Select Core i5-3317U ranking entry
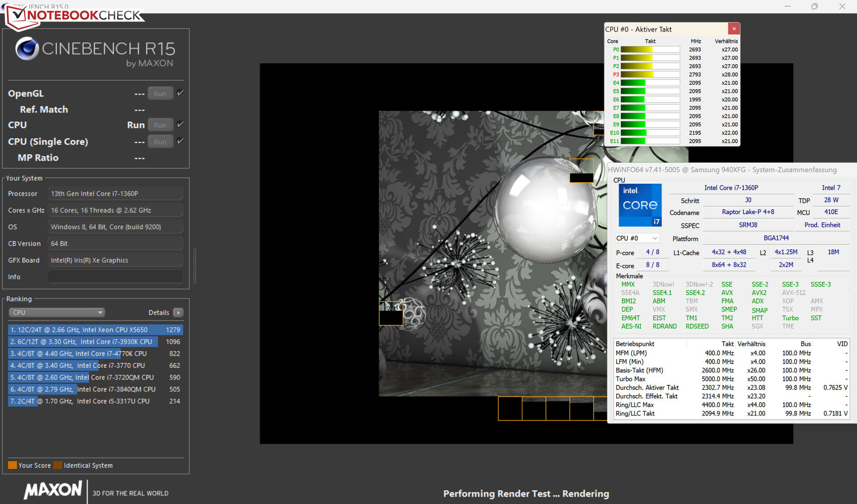The height and width of the screenshot is (504, 857). click(95, 401)
